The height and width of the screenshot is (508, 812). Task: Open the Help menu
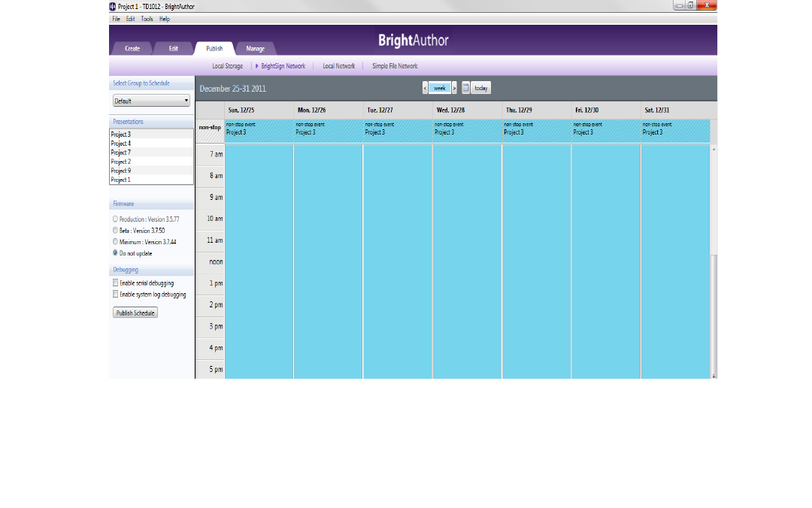point(165,19)
